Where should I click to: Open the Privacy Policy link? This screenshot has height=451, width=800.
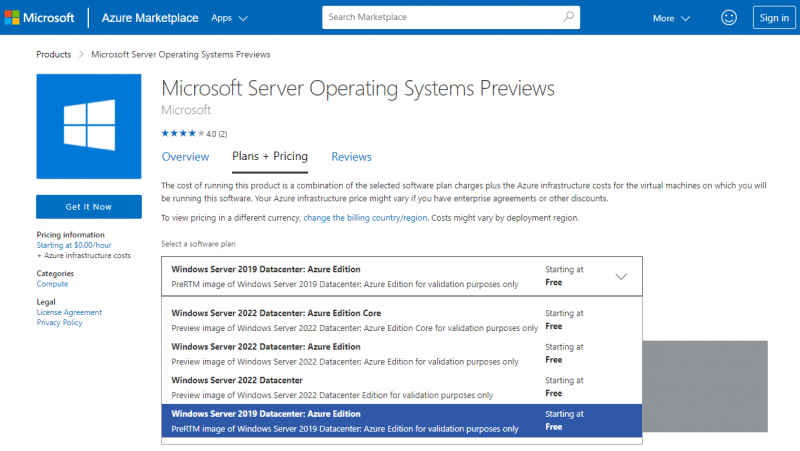pyautogui.click(x=59, y=322)
